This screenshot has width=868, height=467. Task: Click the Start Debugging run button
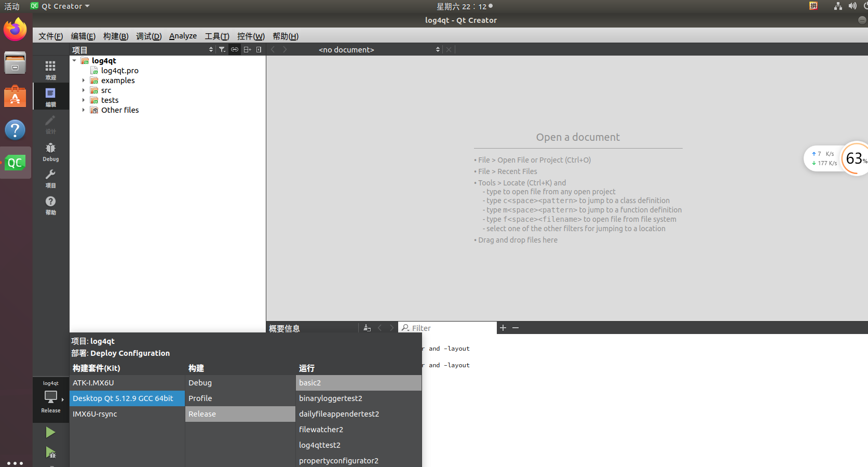[x=50, y=452]
